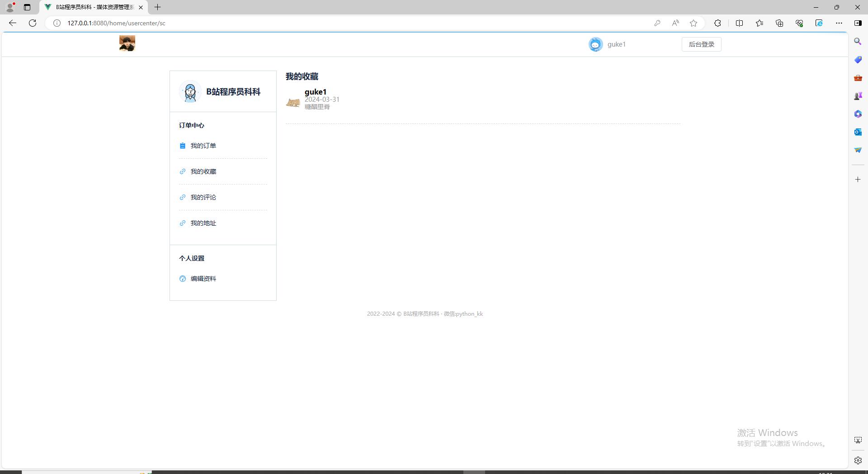868x474 pixels.
Task: Open a new browser tab
Action: tap(158, 7)
